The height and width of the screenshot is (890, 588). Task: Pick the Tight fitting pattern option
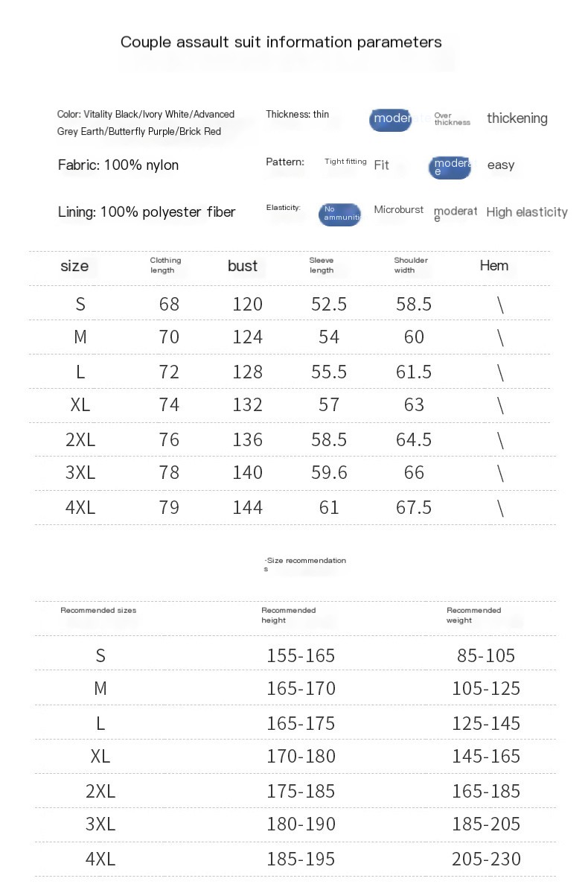coord(345,162)
